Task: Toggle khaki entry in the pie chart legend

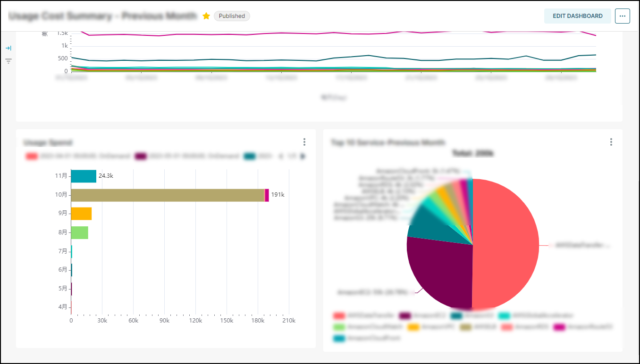Action: [466, 326]
